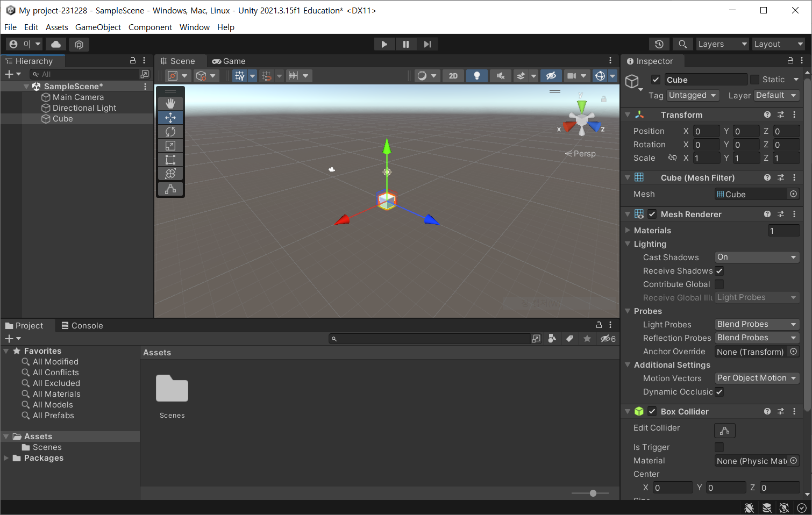Image resolution: width=812 pixels, height=515 pixels.
Task: Open the Component menu
Action: tap(150, 27)
